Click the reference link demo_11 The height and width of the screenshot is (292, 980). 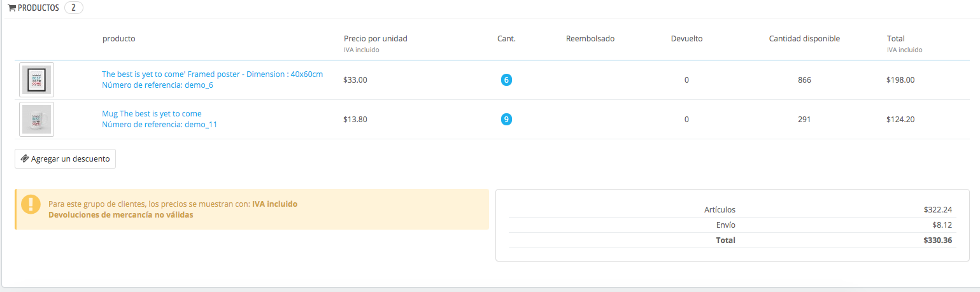pos(159,125)
